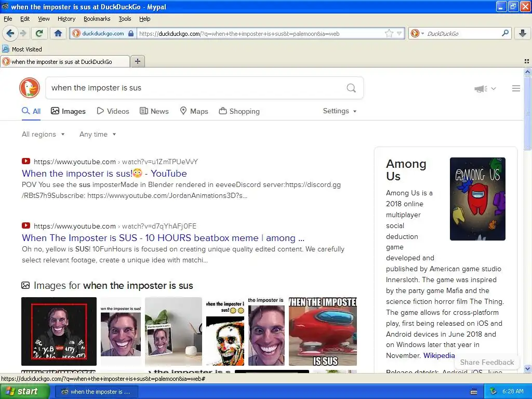The image size is (532, 399).
Task: Click the vertical scrollbar down arrow
Action: pyautogui.click(x=528, y=369)
